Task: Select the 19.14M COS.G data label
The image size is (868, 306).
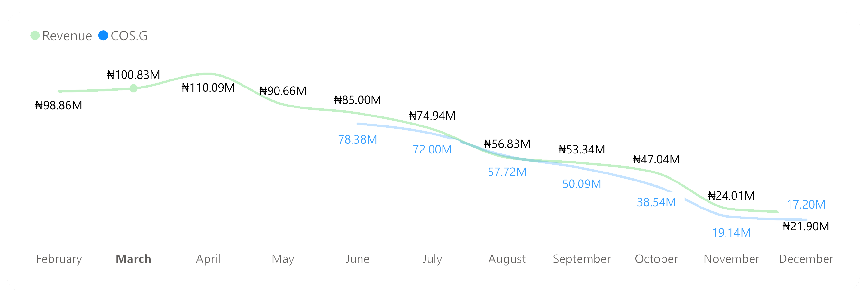Action: click(x=731, y=233)
